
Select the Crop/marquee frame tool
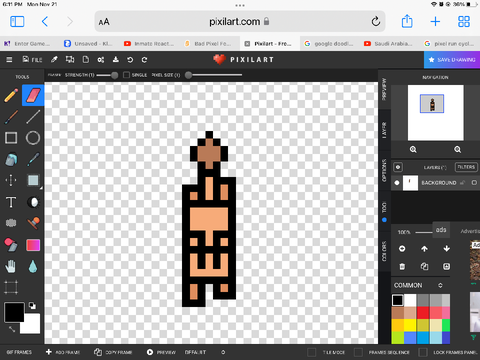coord(11,287)
